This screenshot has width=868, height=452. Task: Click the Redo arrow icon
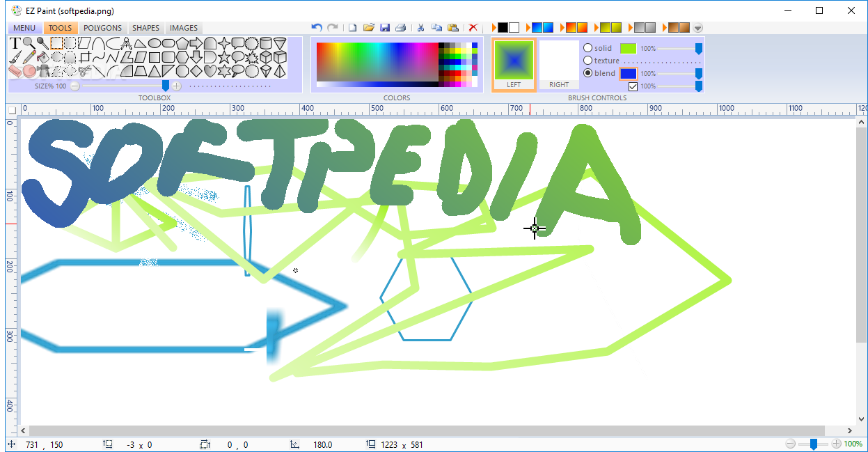(333, 27)
